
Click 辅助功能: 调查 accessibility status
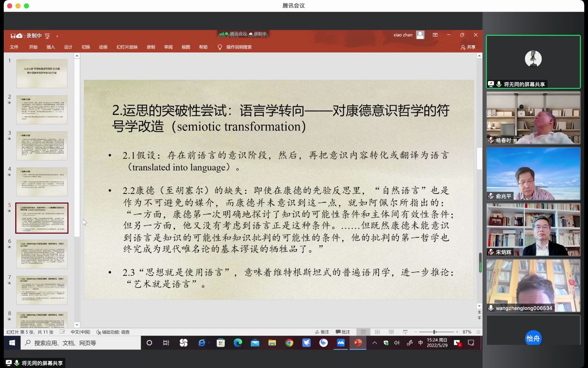(113, 332)
